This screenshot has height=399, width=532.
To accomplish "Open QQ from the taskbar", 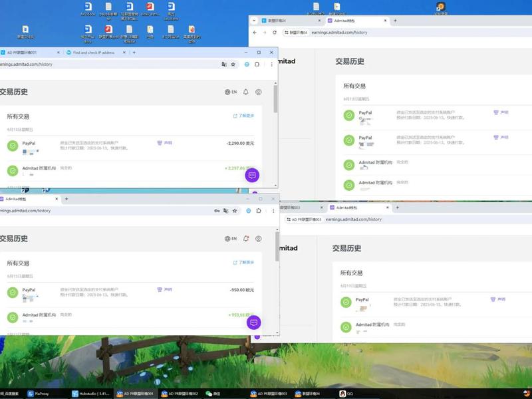I will [x=346, y=394].
